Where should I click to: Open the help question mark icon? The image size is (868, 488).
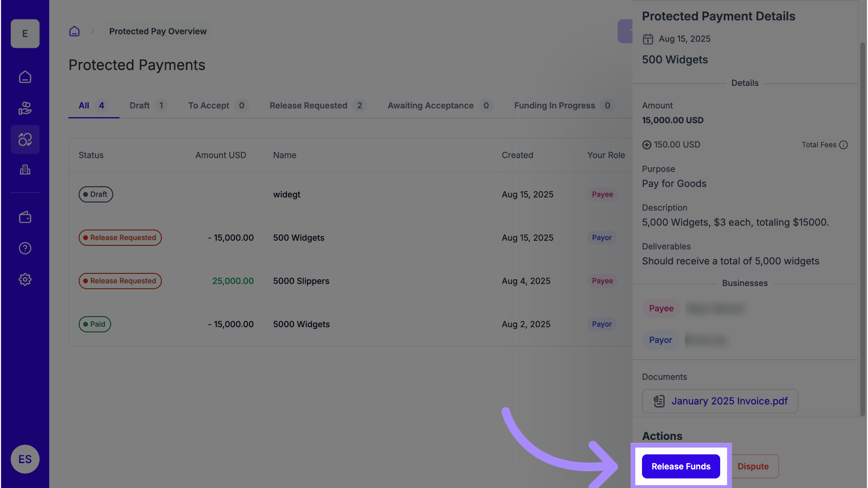coord(25,249)
